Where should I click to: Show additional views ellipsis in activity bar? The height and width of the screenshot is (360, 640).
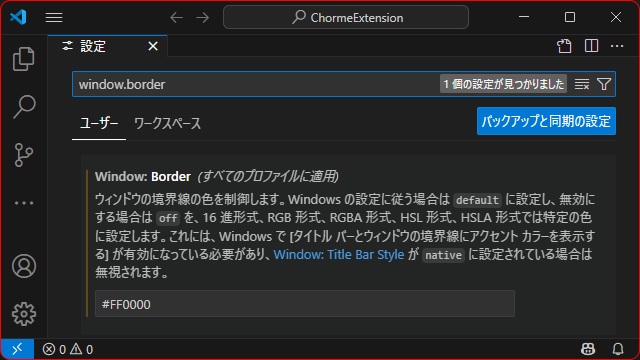coord(24,202)
